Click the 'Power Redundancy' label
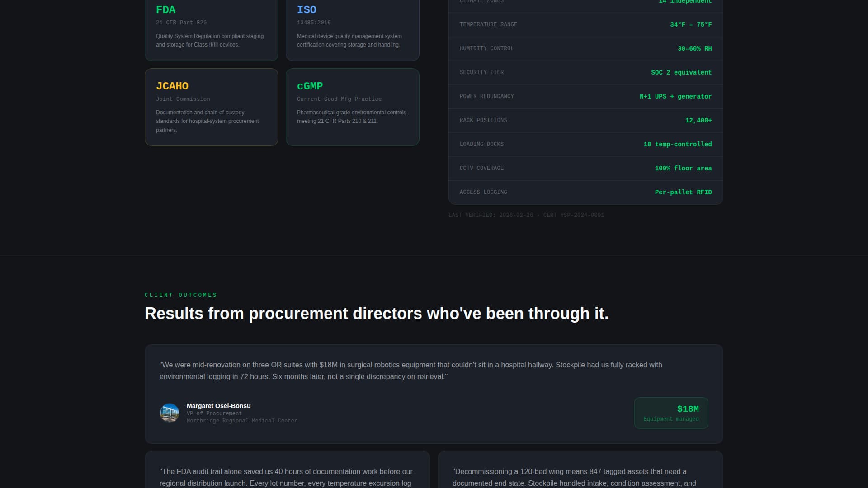 tap(487, 96)
